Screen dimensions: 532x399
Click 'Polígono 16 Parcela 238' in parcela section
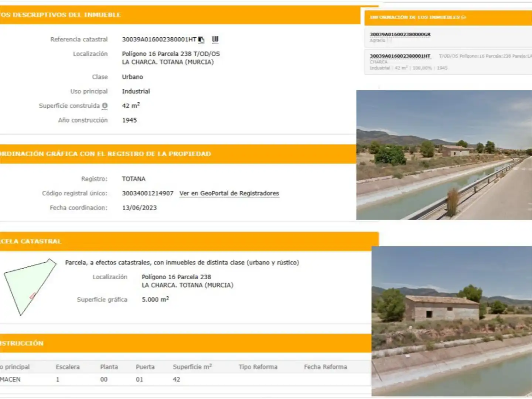coord(177,277)
